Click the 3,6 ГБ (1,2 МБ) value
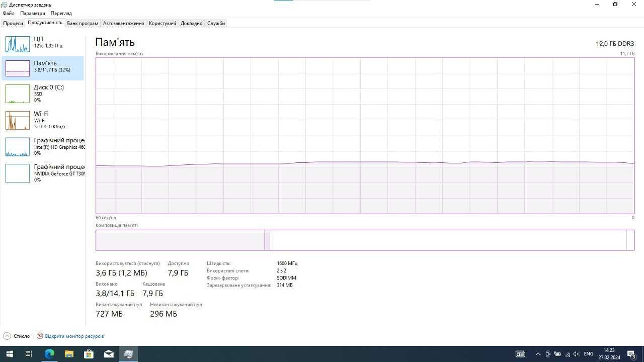This screenshot has height=362, width=644. [121, 273]
